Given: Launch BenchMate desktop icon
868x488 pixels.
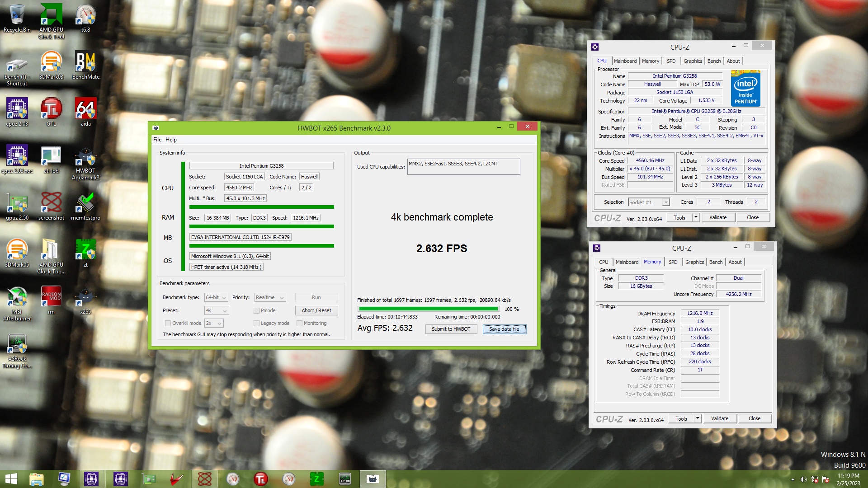Looking at the screenshot, I should tap(85, 65).
